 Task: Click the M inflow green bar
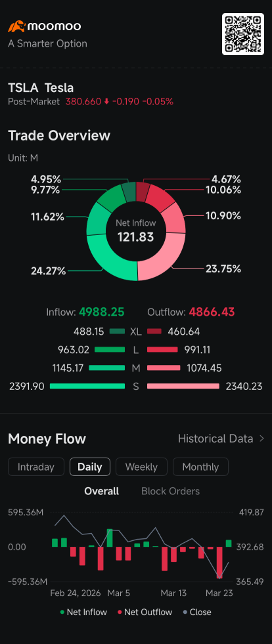pyautogui.click(x=107, y=368)
